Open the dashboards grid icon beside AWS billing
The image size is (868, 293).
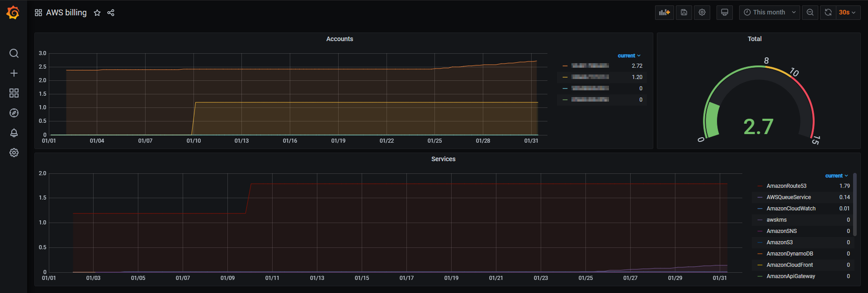[38, 13]
